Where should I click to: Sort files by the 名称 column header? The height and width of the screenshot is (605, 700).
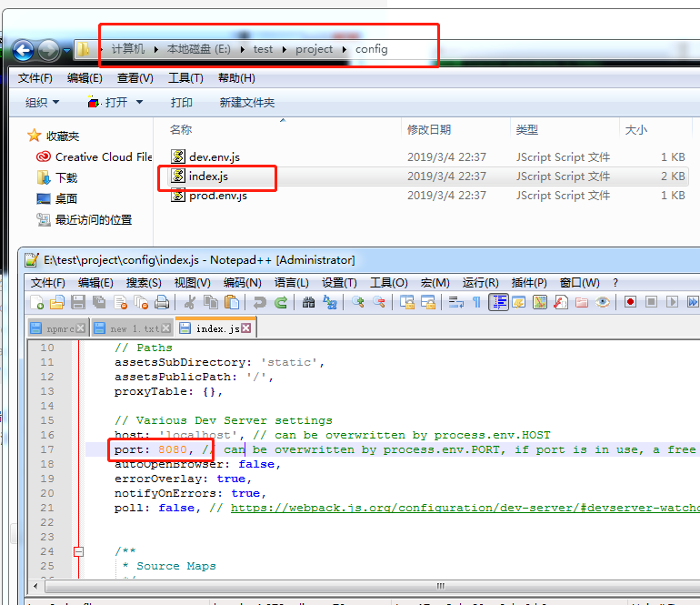pyautogui.click(x=181, y=130)
